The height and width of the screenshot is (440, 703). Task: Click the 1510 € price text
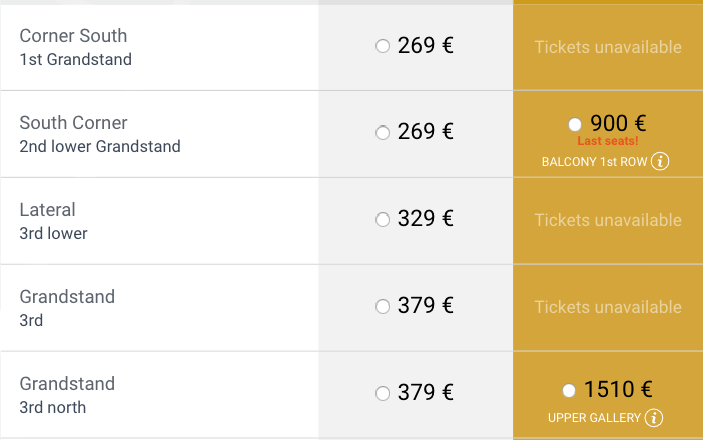pyautogui.click(x=618, y=389)
